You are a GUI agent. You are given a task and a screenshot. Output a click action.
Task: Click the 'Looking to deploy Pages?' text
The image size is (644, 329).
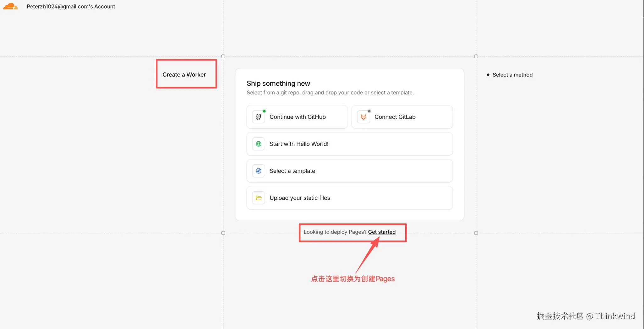pos(335,232)
